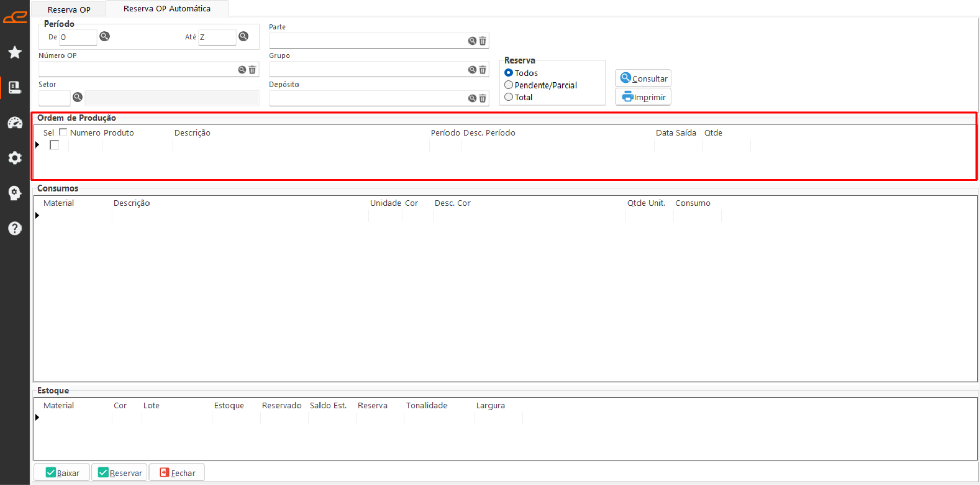Select the Todos reserva radio option
This screenshot has width=980, height=485.
click(x=509, y=73)
